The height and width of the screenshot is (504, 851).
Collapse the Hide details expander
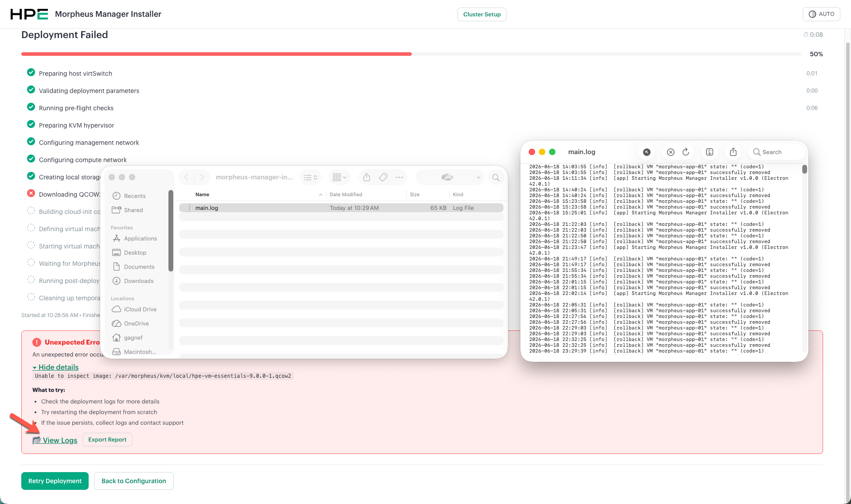(55, 367)
